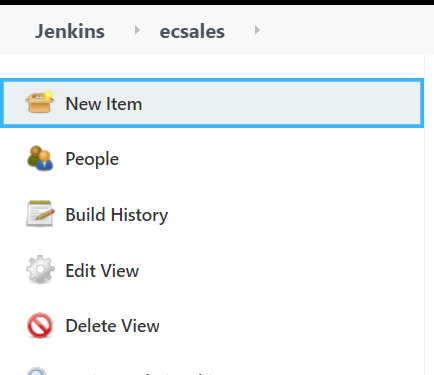Select the Edit View text link
Screen dimensions: 434x375
[x=102, y=270]
